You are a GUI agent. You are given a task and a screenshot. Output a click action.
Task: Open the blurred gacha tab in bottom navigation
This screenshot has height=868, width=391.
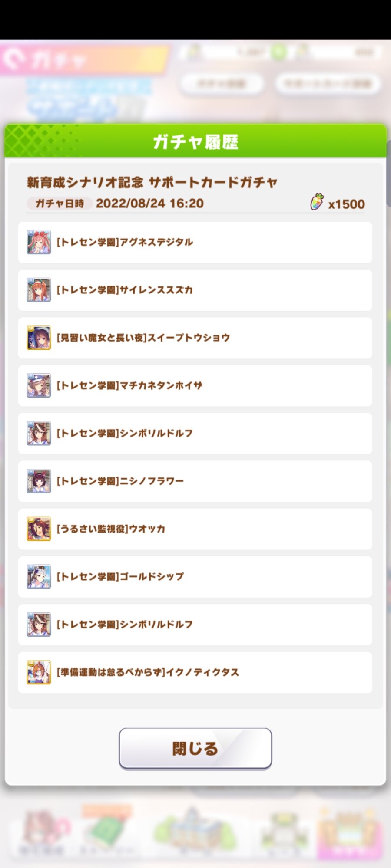351,833
